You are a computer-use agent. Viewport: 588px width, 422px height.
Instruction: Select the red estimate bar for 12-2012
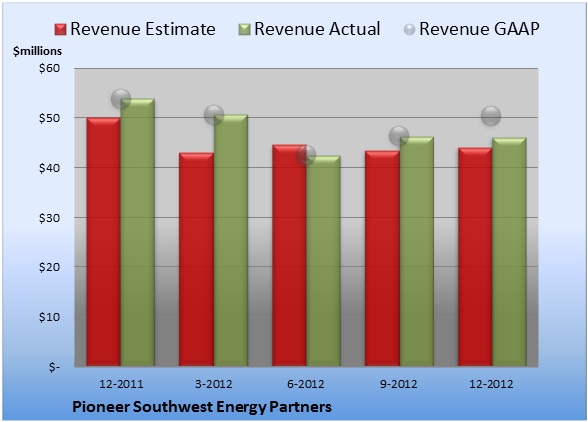(x=475, y=257)
